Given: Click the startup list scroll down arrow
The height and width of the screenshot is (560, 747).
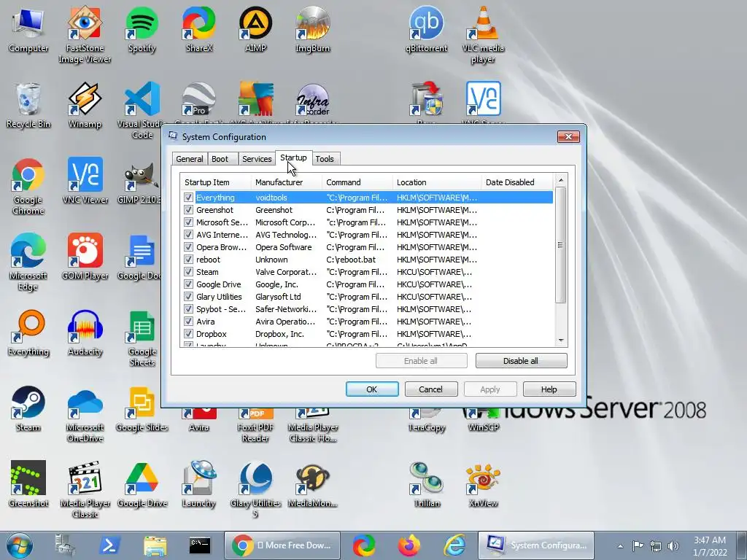Looking at the screenshot, I should pyautogui.click(x=561, y=341).
